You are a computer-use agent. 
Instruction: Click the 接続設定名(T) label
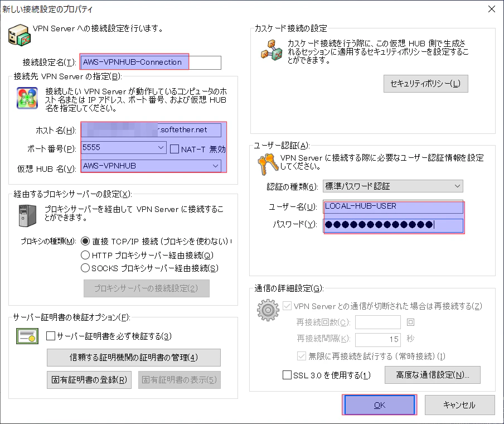(x=49, y=62)
